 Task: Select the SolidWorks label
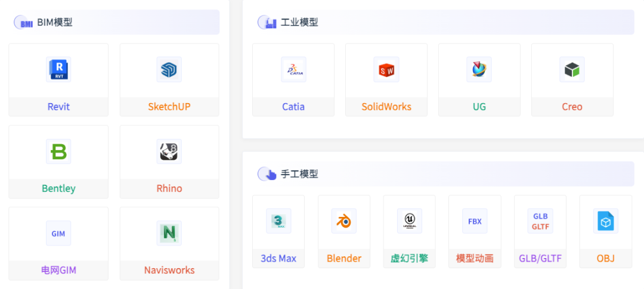(386, 107)
